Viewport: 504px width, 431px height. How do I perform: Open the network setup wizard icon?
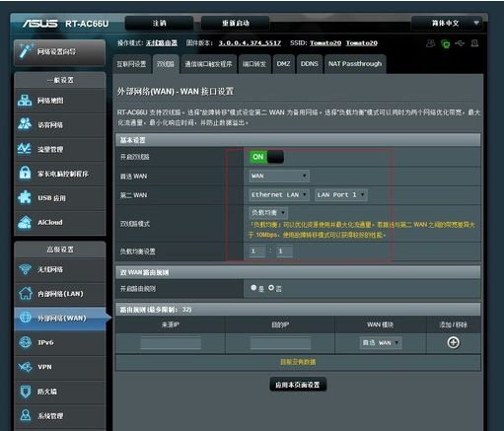click(x=26, y=51)
